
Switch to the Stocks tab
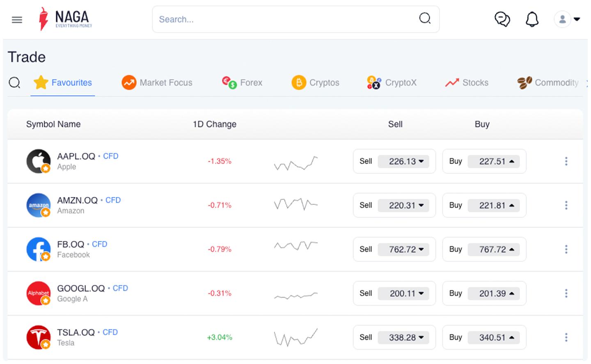[x=467, y=82]
